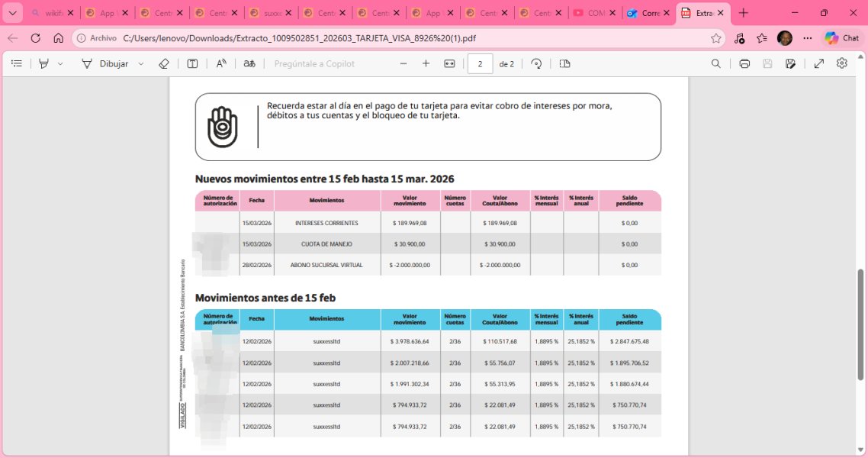This screenshot has width=868, height=458.
Task: Open a new browser tab
Action: pyautogui.click(x=744, y=13)
